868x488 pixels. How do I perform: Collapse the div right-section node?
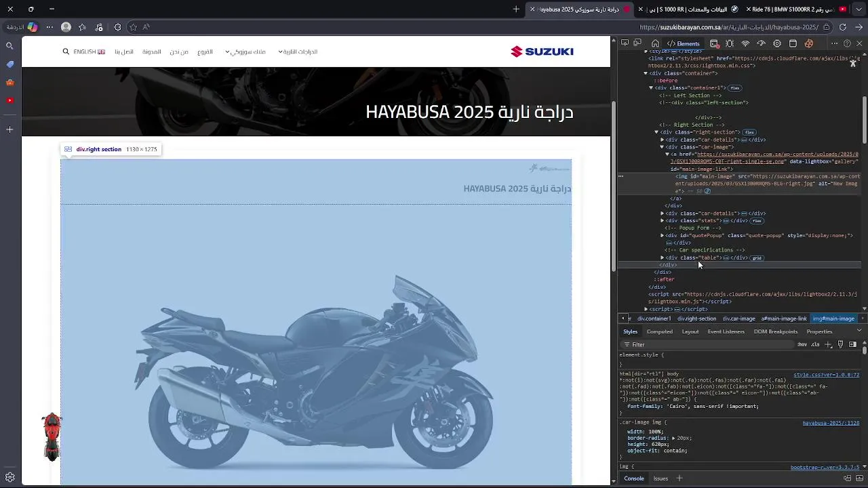coord(656,132)
